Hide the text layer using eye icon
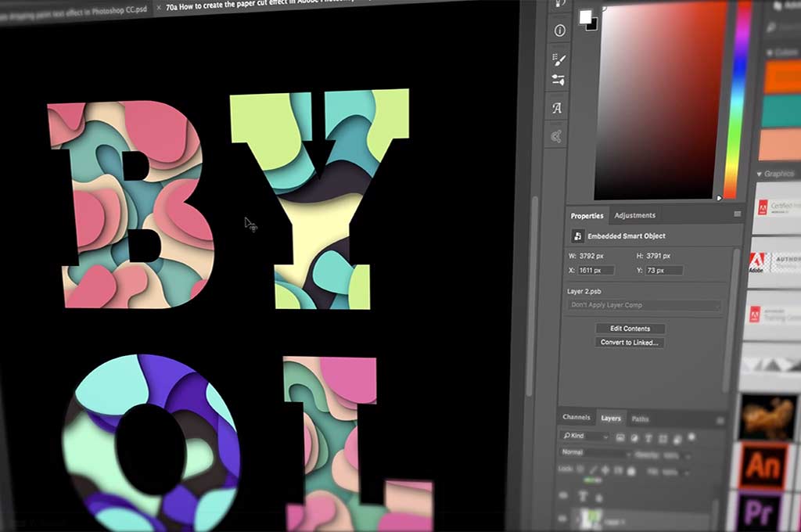 click(x=564, y=495)
